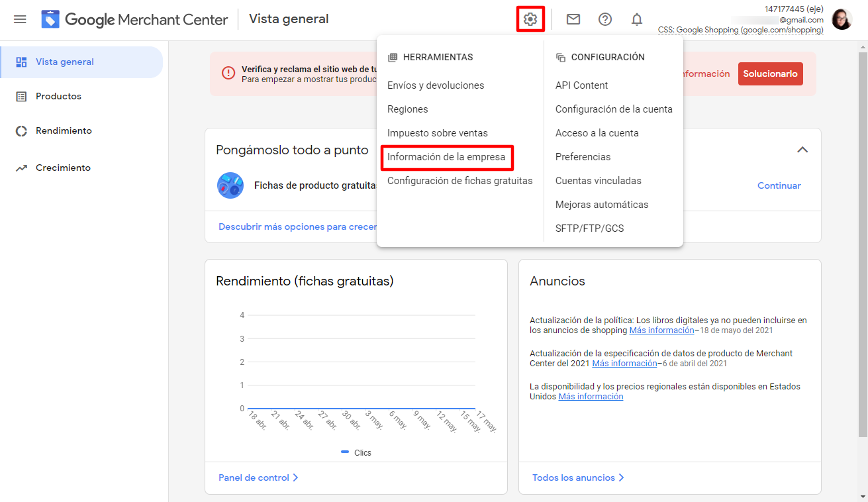Click Descubrir más opciones para crecer

(297, 226)
